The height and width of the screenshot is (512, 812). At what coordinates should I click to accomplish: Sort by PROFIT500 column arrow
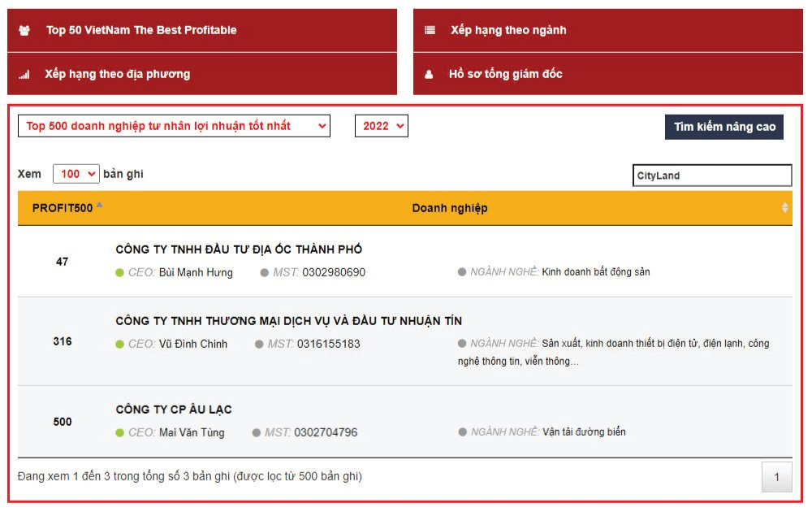tap(99, 206)
